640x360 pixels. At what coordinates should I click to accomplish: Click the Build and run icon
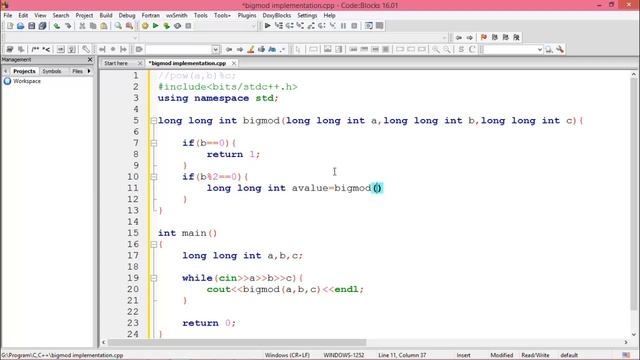167,26
